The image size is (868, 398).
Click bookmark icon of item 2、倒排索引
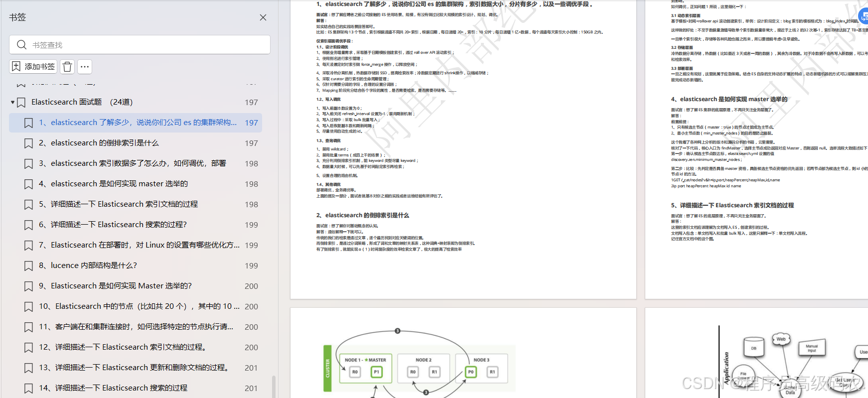29,143
